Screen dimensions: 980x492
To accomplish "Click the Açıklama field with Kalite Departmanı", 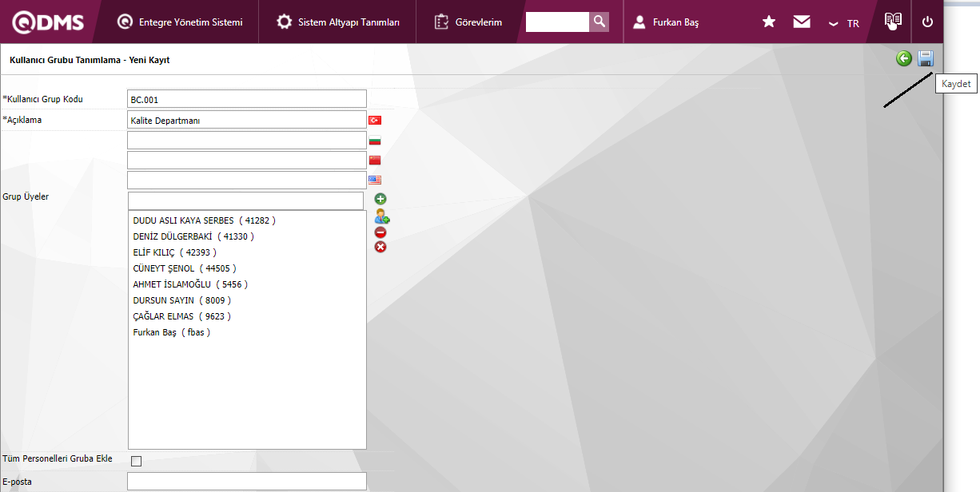I will click(x=247, y=120).
